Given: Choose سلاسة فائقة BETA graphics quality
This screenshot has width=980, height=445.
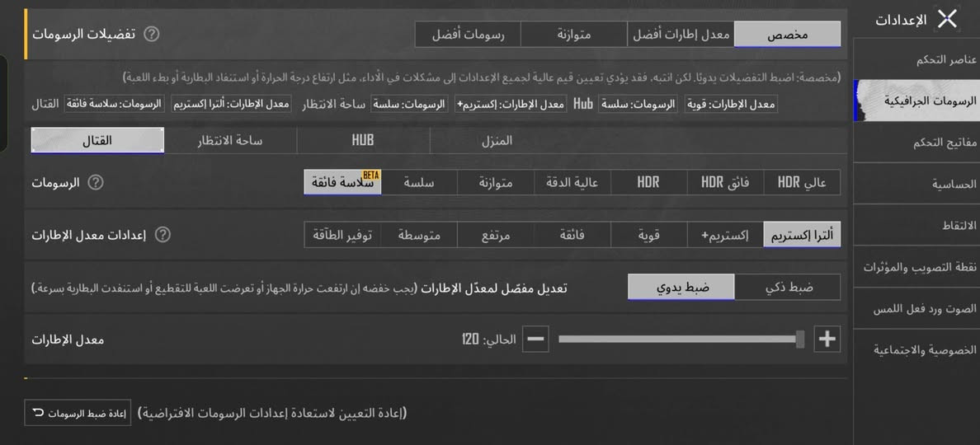Looking at the screenshot, I should pyautogui.click(x=342, y=183).
